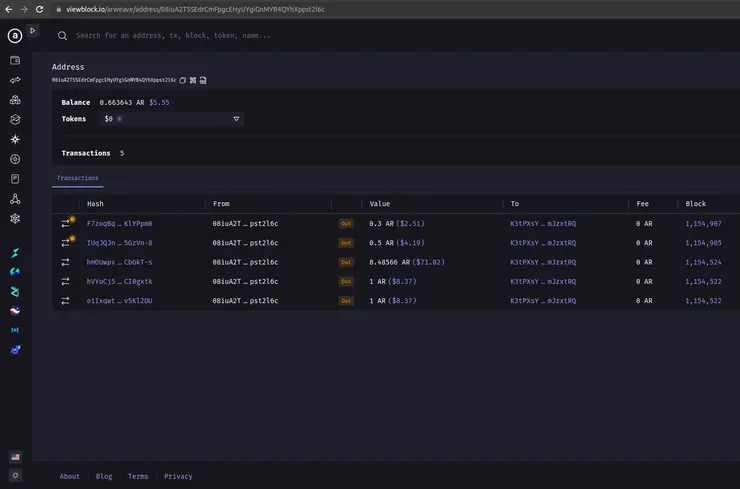Expand the sidebar with the play arrow
The height and width of the screenshot is (489, 740).
click(x=33, y=31)
